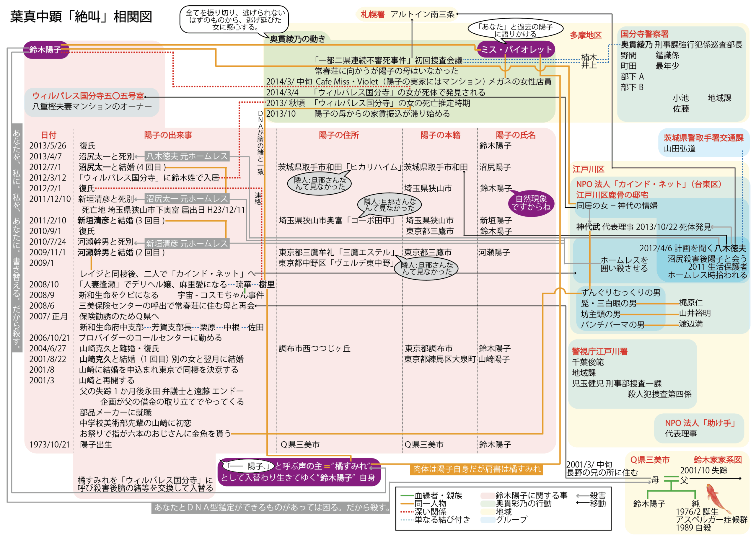The width and height of the screenshot is (756, 540).
Task: Click the gray 殺害 arrow in legend
Action: coord(582,495)
